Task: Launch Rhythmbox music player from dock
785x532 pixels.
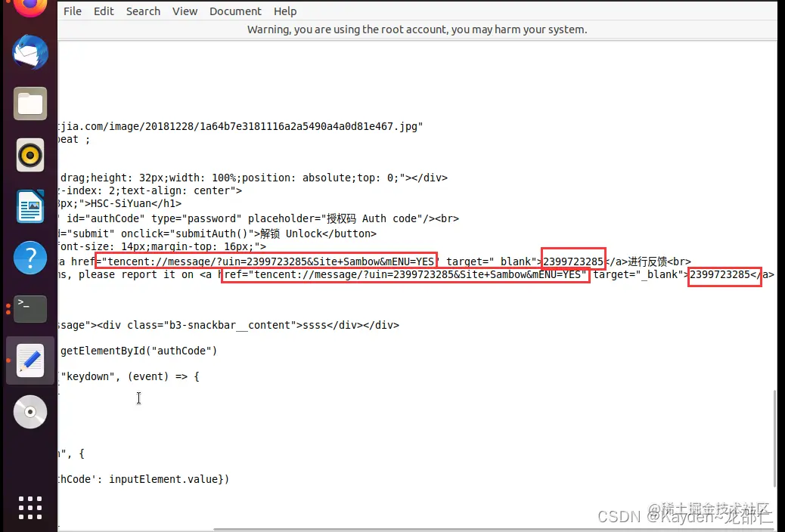Action: [30, 155]
